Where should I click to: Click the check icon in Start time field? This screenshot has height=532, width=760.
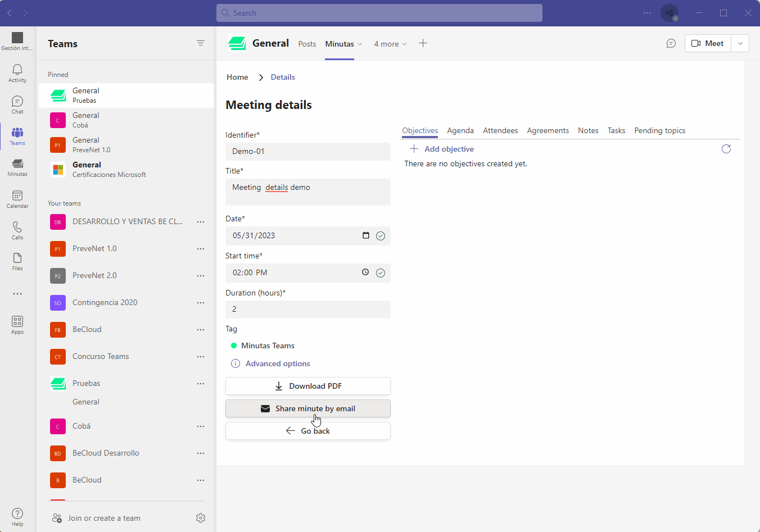[x=381, y=273]
